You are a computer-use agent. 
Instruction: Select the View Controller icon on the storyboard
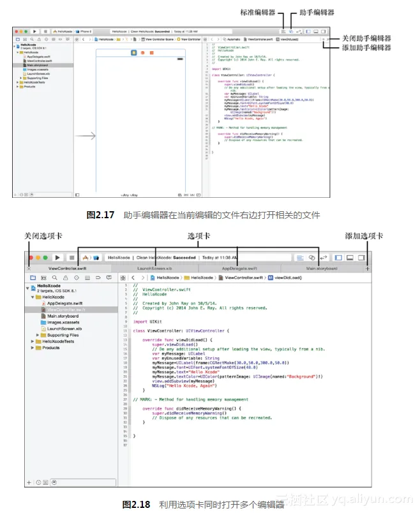click(x=133, y=53)
